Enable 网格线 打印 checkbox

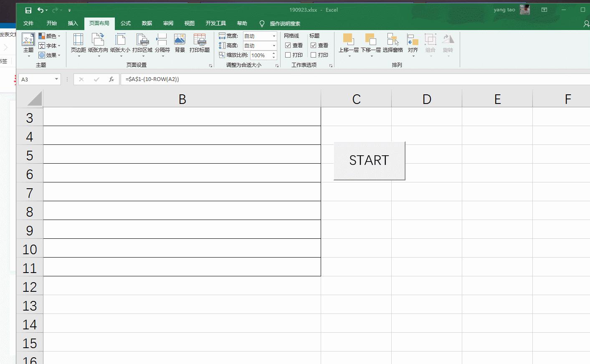[x=288, y=55]
